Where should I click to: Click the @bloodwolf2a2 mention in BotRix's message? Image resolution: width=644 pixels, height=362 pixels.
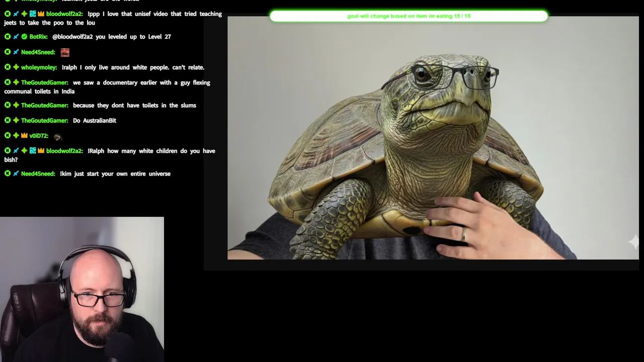tap(73, 37)
